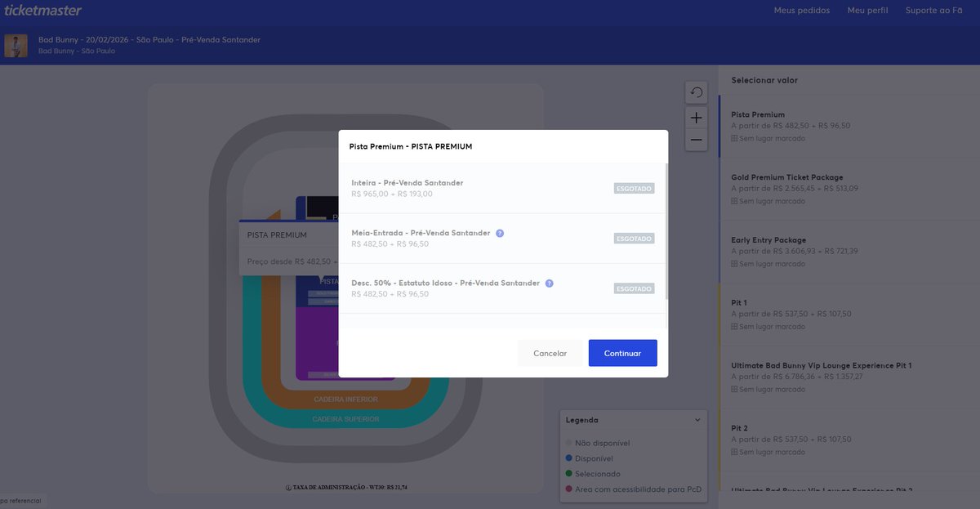Click the reset map view icon
The height and width of the screenshot is (509, 980).
pos(697,92)
